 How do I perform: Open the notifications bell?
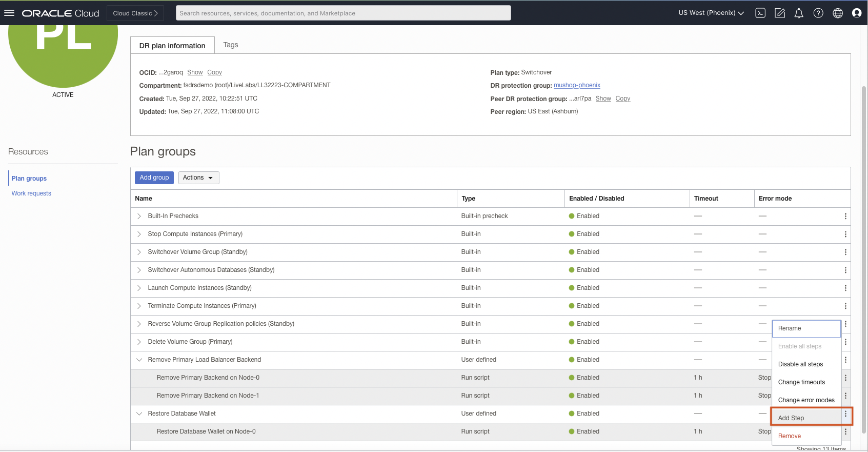click(x=799, y=13)
